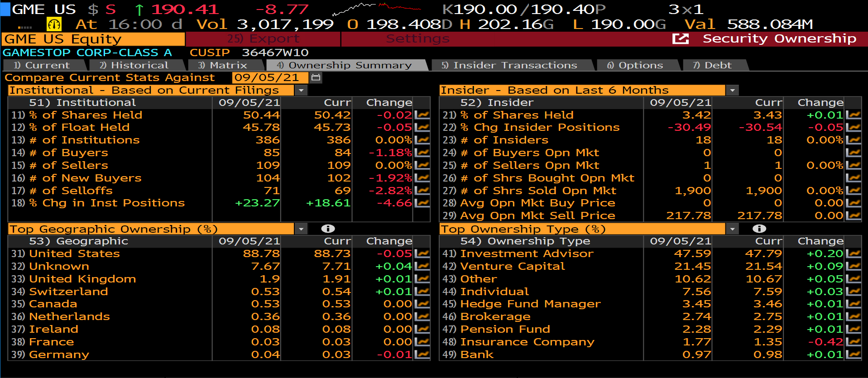This screenshot has height=378, width=868.
Task: Expand the Insider basis dropdown
Action: [x=732, y=91]
